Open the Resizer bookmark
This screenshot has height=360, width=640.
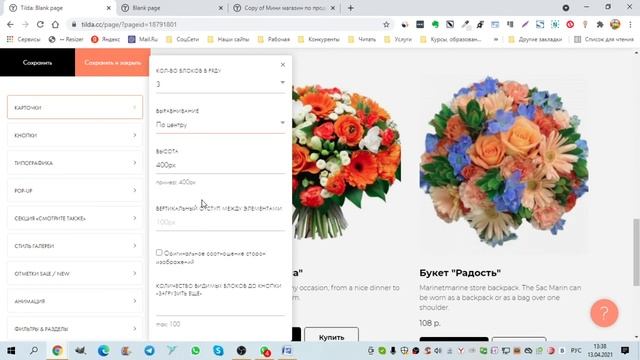click(66, 39)
